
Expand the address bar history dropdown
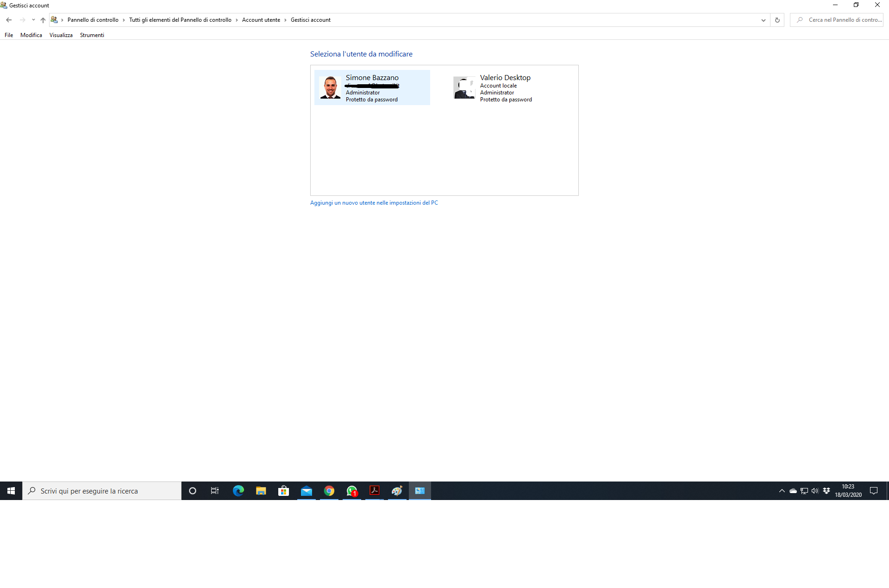pyautogui.click(x=764, y=20)
